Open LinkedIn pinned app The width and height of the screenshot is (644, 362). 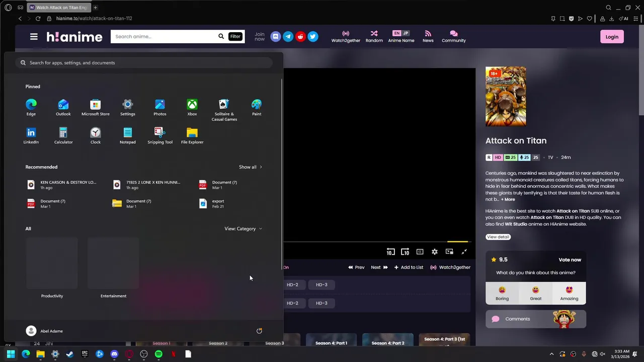point(31,135)
